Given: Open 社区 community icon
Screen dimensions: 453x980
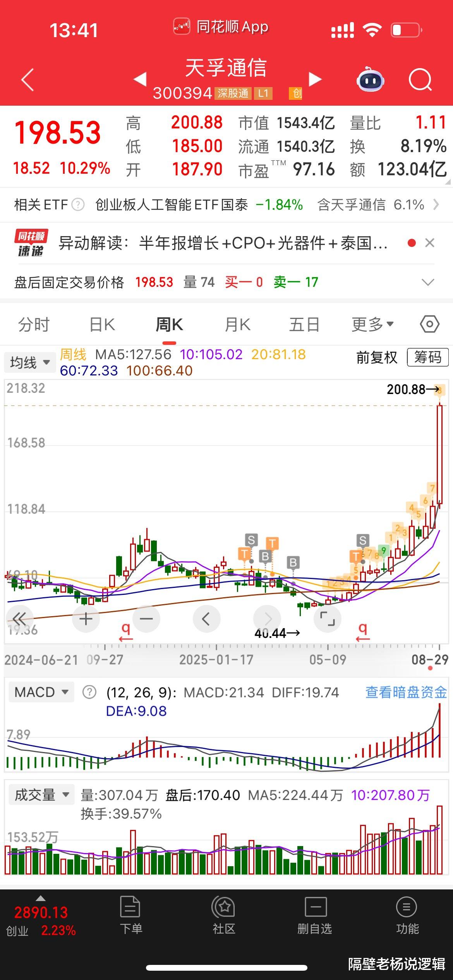Looking at the screenshot, I should point(223,916).
